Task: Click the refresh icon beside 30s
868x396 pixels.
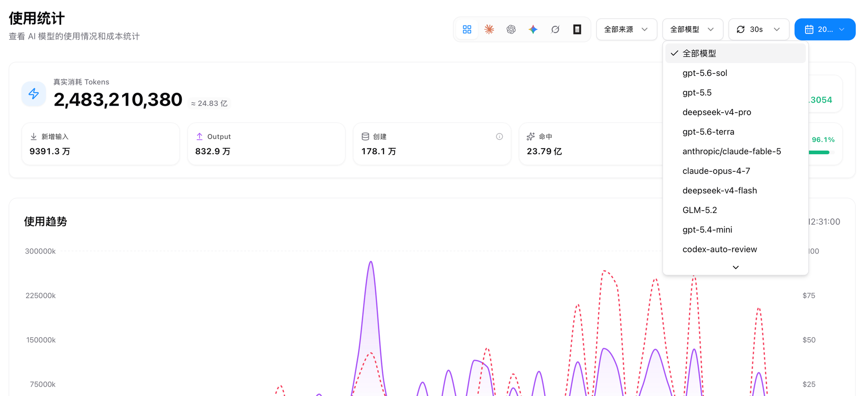Action: click(x=741, y=29)
